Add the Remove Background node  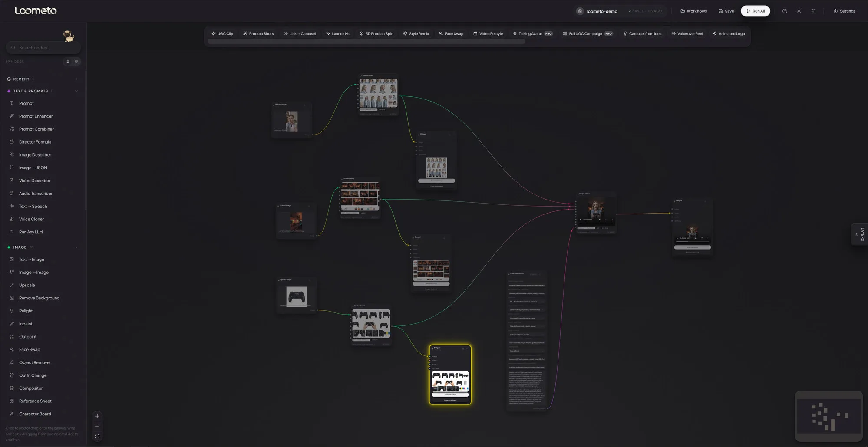point(43,298)
